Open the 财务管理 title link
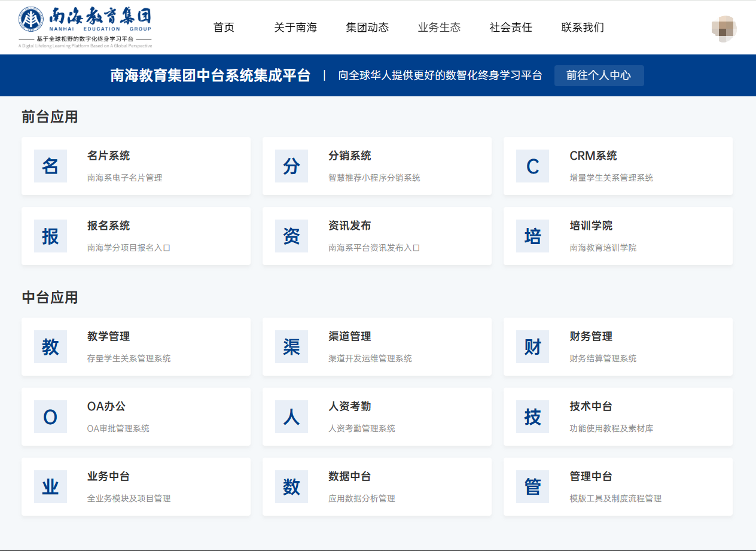Image resolution: width=756 pixels, height=551 pixels. (591, 336)
